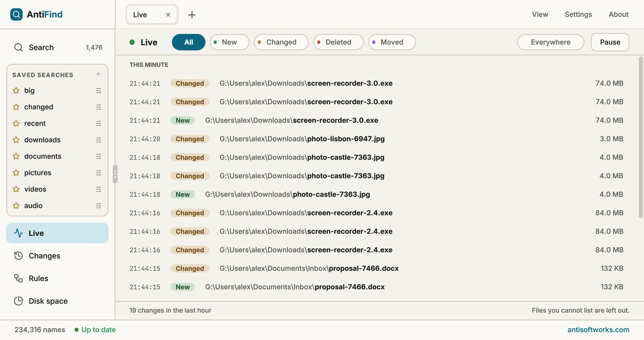644x340 pixels.
Task: Click the star icon next to pictures
Action: point(16,173)
